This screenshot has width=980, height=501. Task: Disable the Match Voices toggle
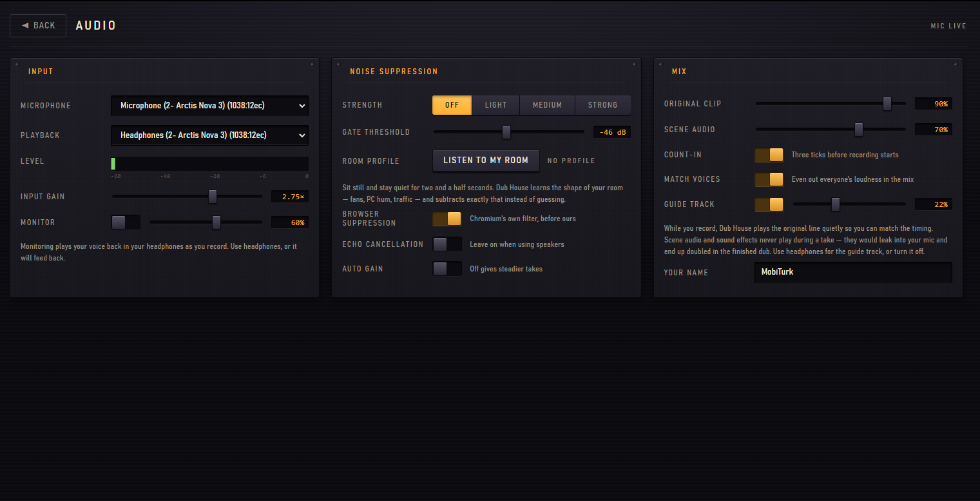tap(769, 179)
